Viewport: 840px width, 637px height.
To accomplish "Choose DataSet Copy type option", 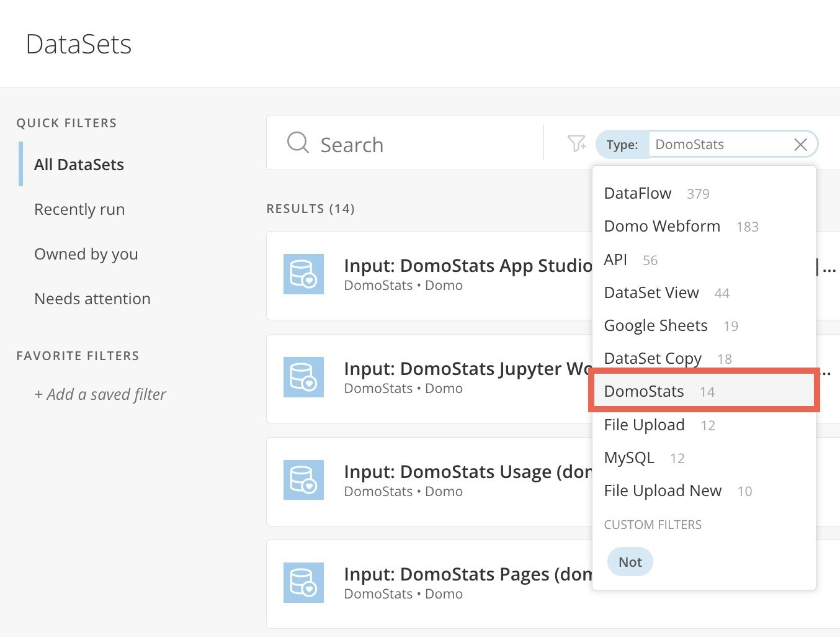I will [704, 358].
